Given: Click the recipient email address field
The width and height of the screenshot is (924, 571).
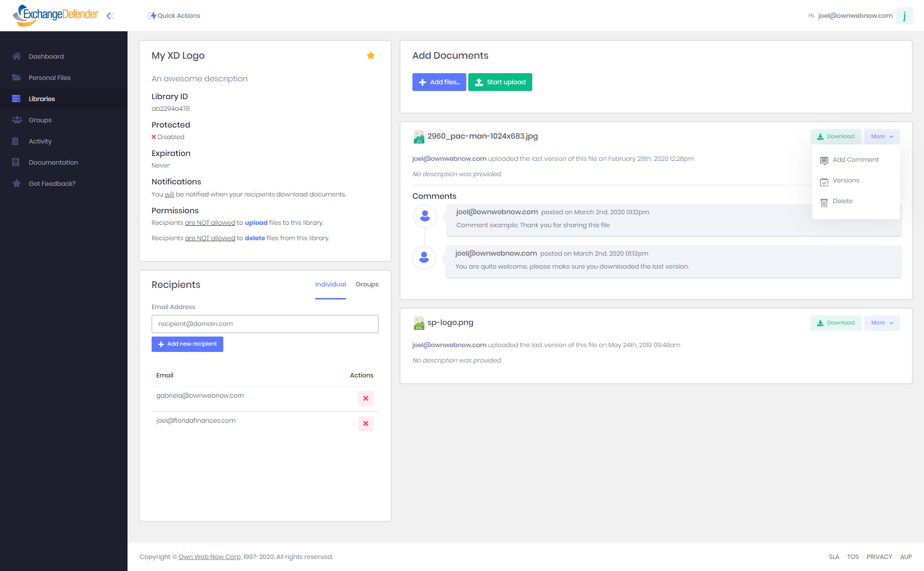Looking at the screenshot, I should point(265,324).
